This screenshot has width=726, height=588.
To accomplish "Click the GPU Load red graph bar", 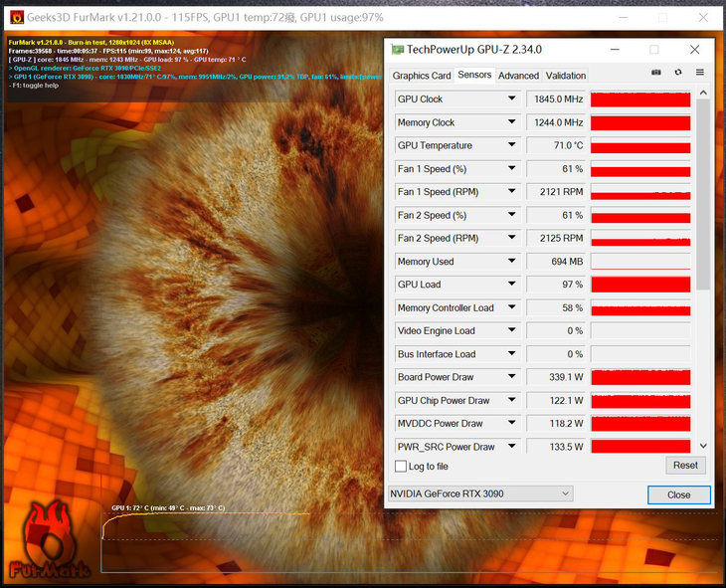I will [640, 285].
